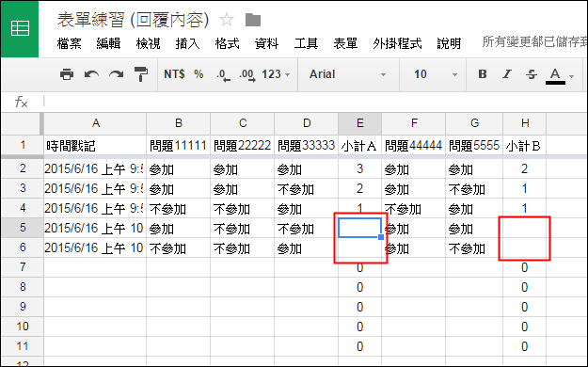Image resolution: width=588 pixels, height=367 pixels.
Task: Select column H header
Action: (525, 123)
